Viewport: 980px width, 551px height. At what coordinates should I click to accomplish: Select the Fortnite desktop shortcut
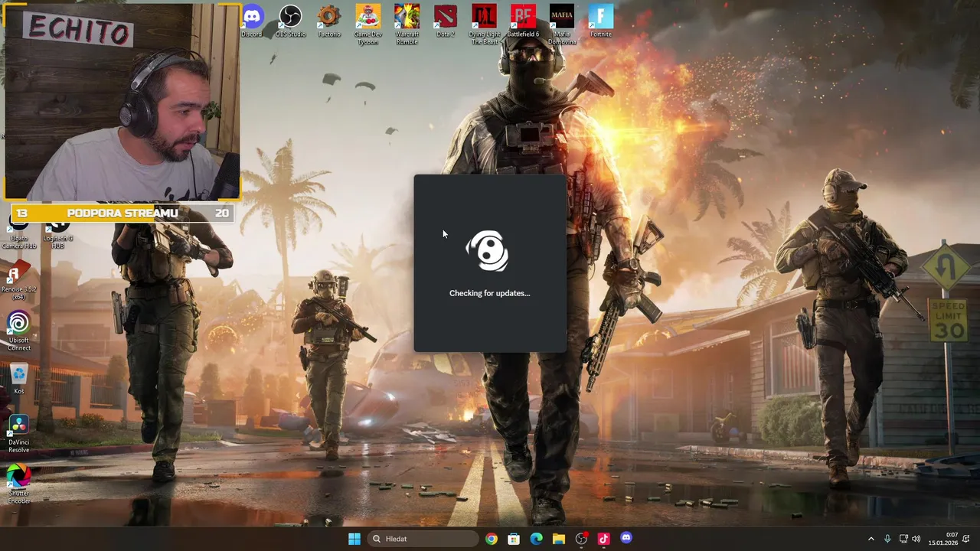coord(601,21)
